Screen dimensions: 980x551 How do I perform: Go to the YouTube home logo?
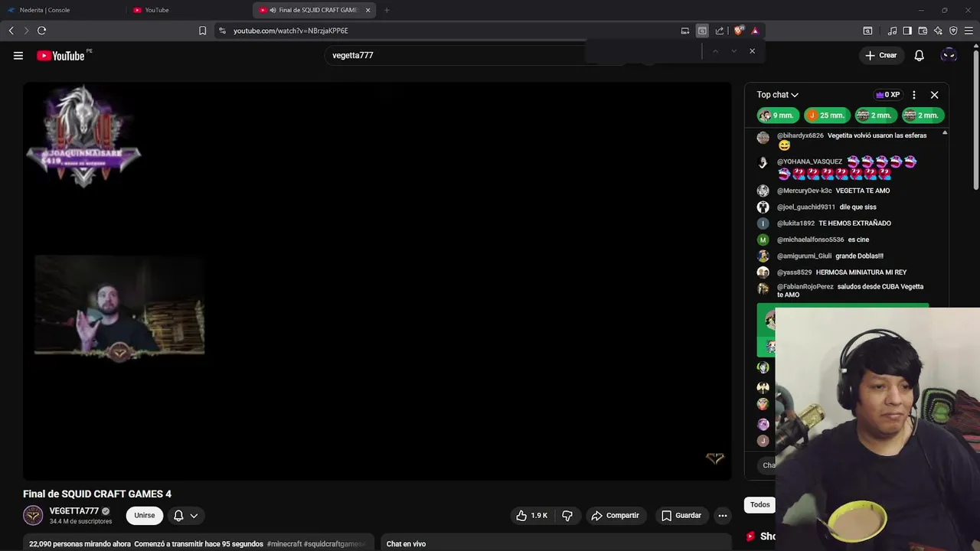click(x=60, y=55)
